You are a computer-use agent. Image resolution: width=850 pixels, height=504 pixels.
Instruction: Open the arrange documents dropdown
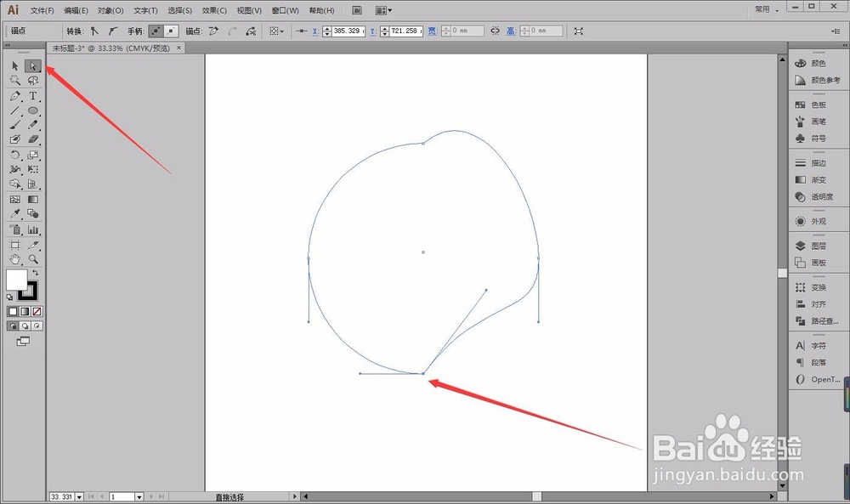[x=384, y=10]
